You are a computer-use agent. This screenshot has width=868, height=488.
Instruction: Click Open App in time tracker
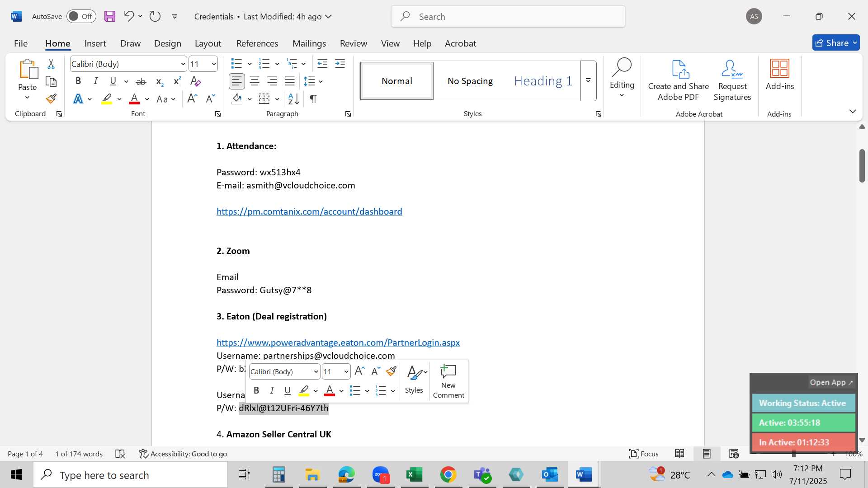coord(831,382)
